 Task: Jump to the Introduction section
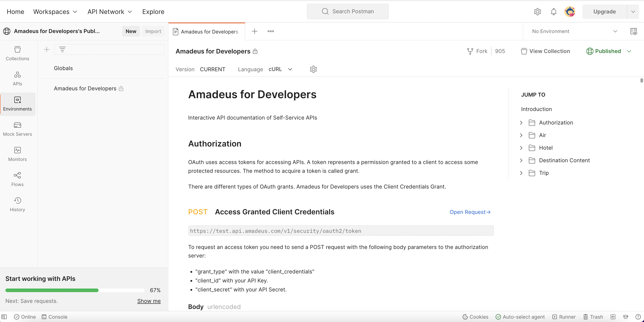536,109
